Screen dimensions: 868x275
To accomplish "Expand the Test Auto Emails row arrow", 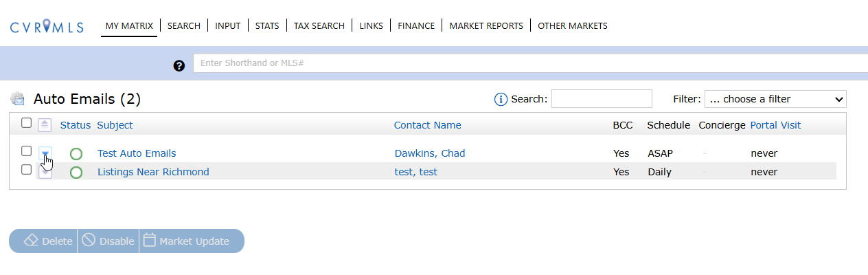I will point(45,154).
